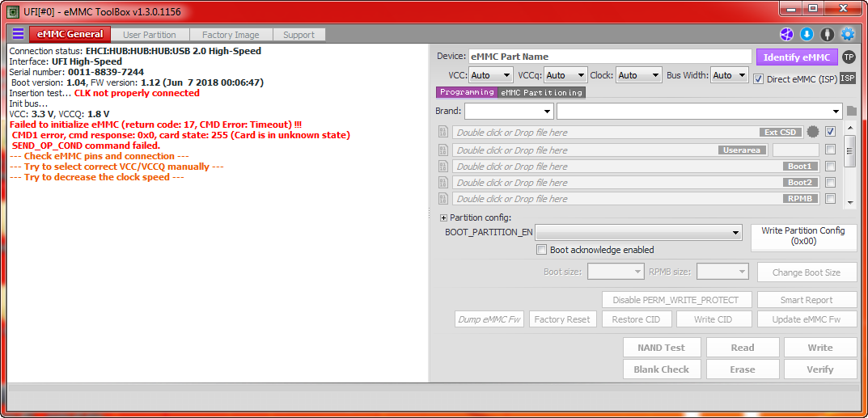Switch to the User Partition tab

coord(150,34)
